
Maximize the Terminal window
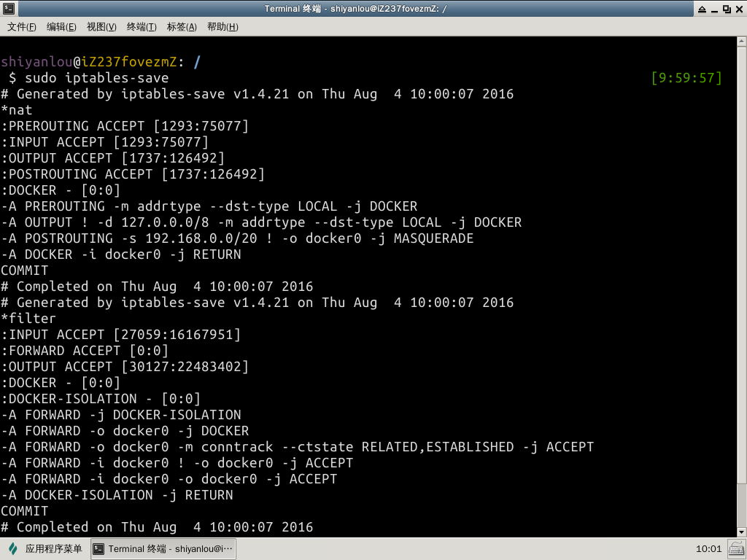point(727,9)
